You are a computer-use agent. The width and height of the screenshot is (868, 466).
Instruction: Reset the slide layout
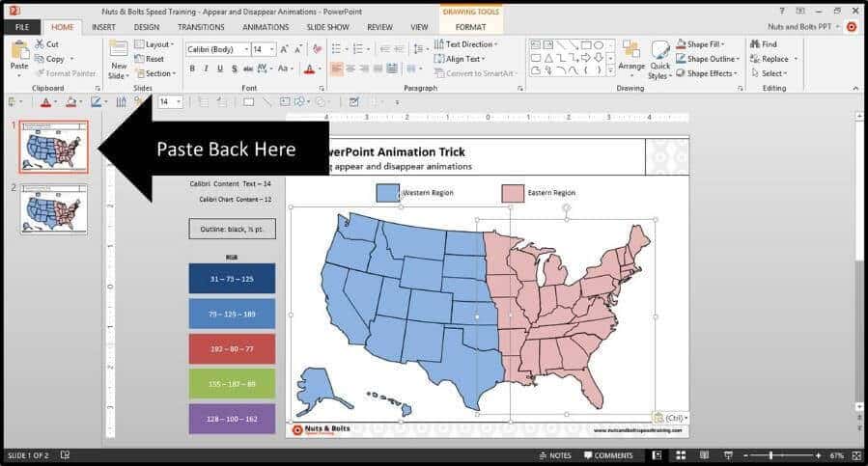150,59
